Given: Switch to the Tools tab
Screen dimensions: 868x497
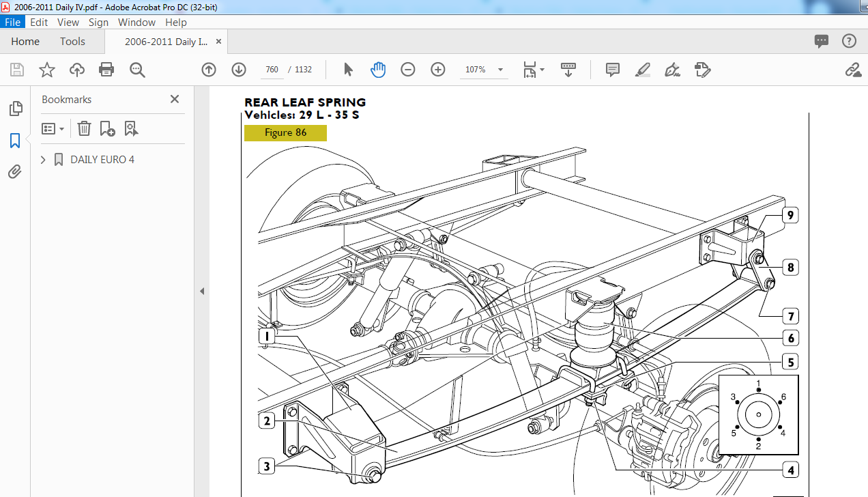Looking at the screenshot, I should coord(72,41).
